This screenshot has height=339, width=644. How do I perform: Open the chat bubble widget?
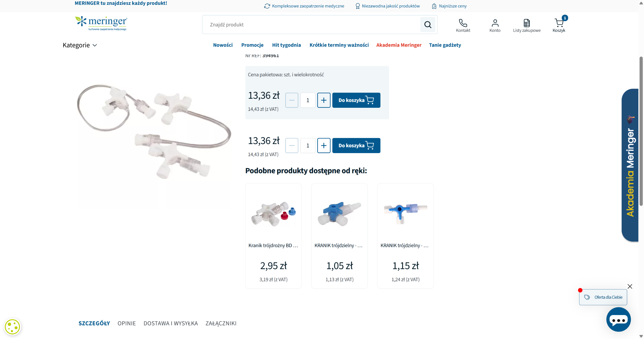(x=618, y=320)
